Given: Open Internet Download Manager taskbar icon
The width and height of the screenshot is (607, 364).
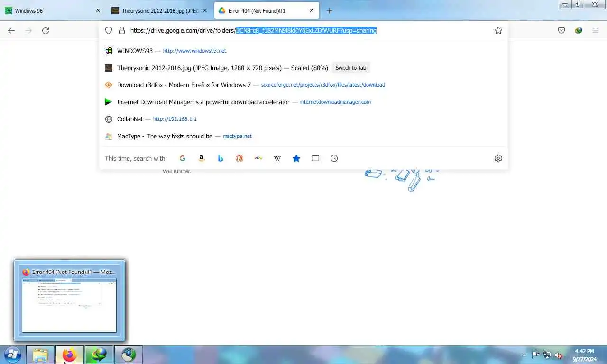Looking at the screenshot, I should click(x=99, y=355).
